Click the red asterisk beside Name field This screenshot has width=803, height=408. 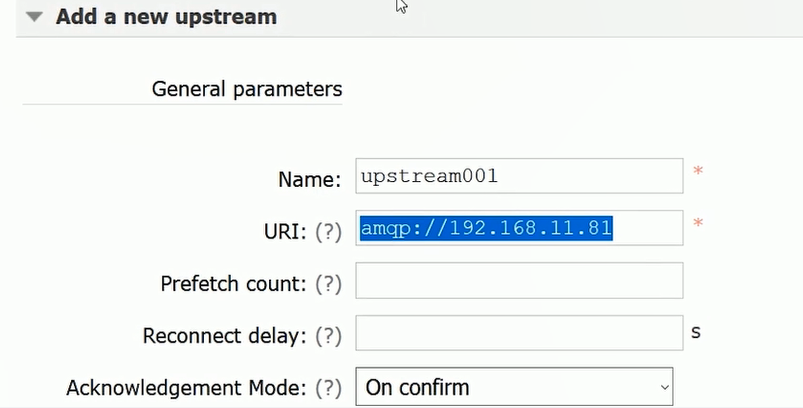click(x=698, y=171)
